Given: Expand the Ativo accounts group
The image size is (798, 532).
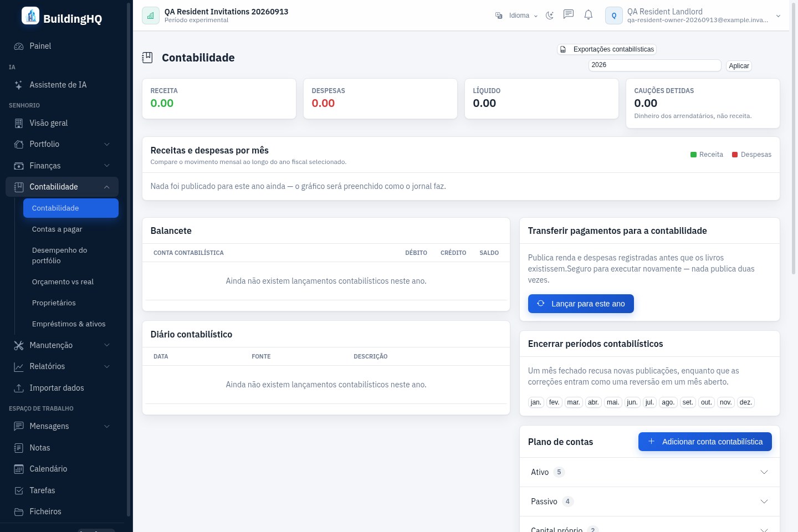Looking at the screenshot, I should 649,472.
